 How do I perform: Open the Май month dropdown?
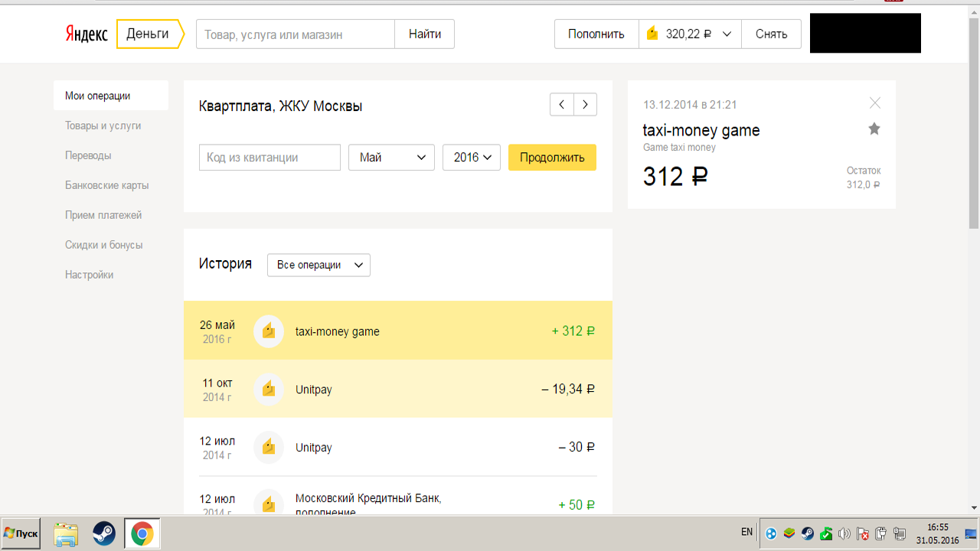pyautogui.click(x=391, y=158)
